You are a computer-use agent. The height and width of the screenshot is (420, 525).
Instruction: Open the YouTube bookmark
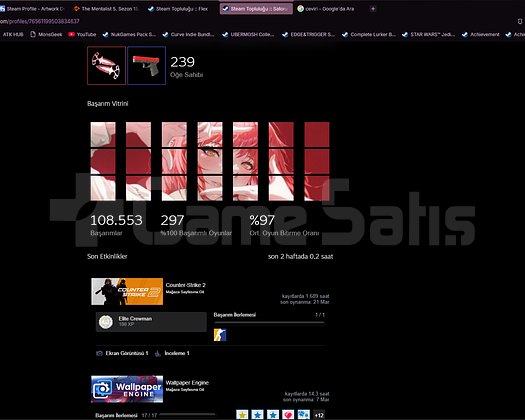82,34
